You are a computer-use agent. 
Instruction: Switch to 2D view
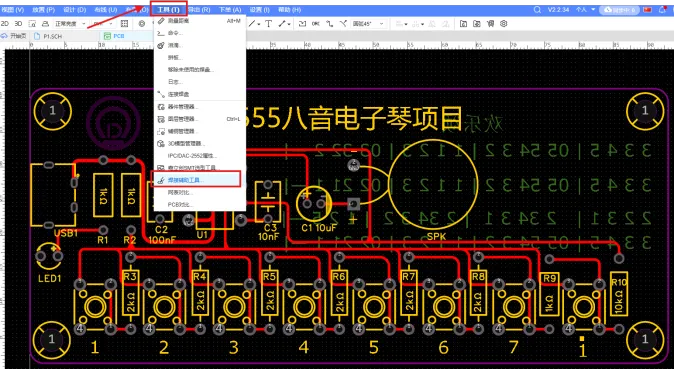(5, 24)
